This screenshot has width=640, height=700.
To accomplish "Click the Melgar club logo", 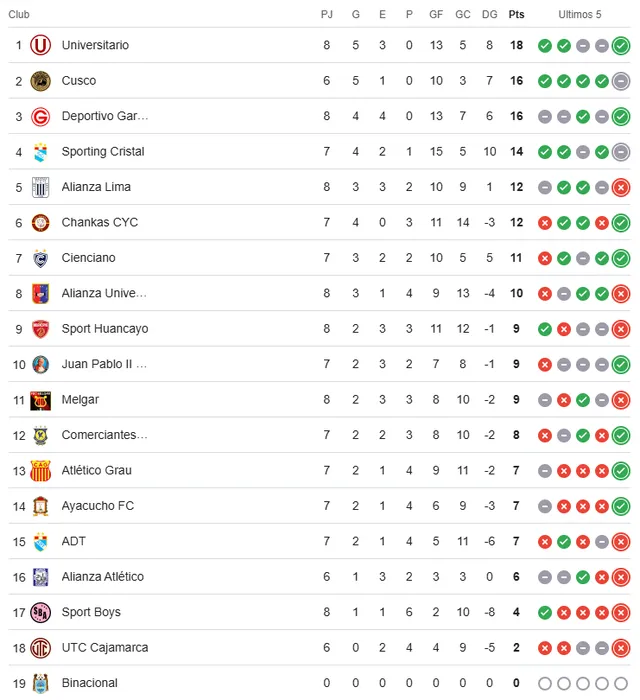I will (40, 400).
